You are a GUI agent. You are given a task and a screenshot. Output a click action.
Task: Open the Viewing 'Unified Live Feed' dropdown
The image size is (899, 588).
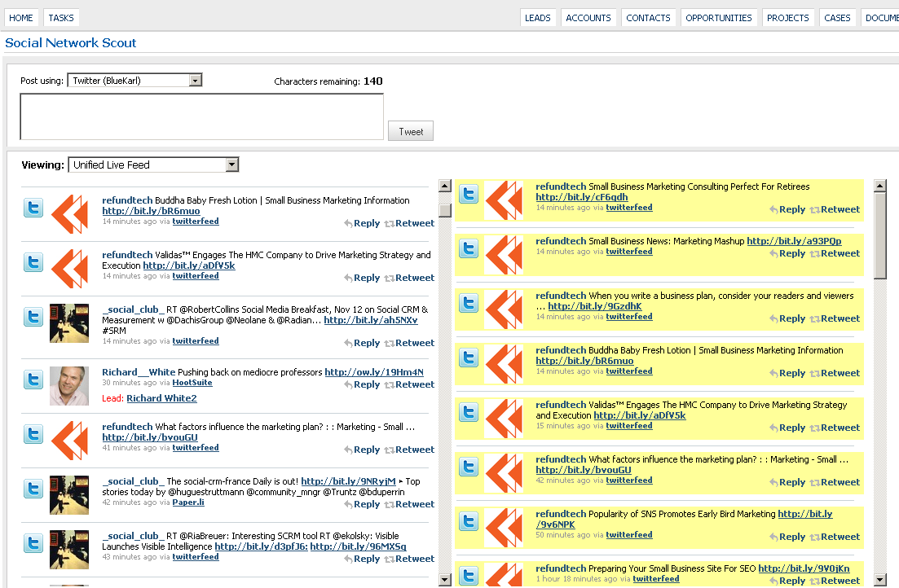click(x=153, y=165)
